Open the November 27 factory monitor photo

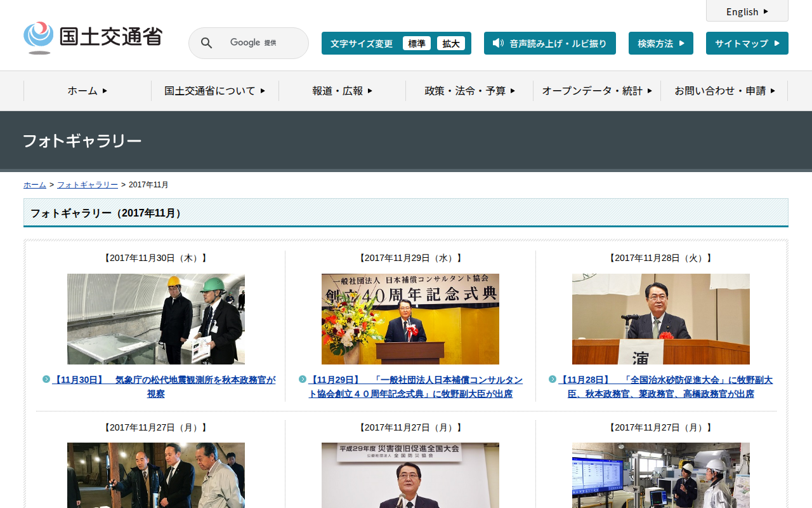661,475
